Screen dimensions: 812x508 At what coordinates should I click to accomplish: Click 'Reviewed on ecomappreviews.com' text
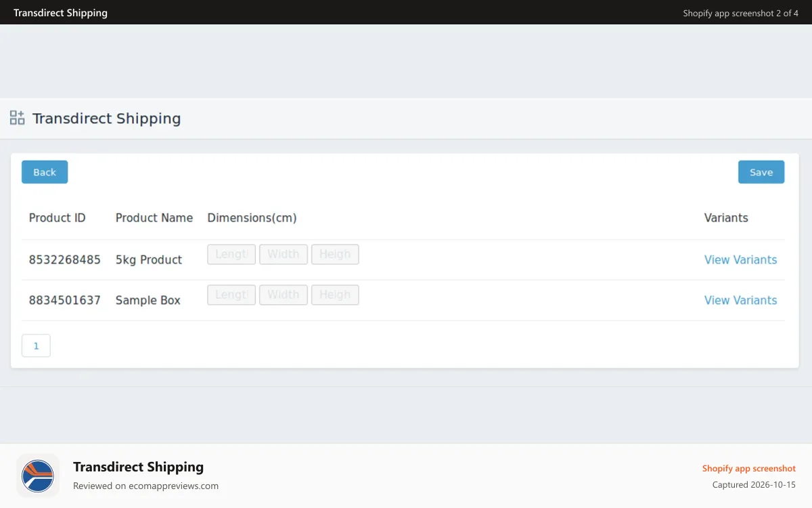145,486
